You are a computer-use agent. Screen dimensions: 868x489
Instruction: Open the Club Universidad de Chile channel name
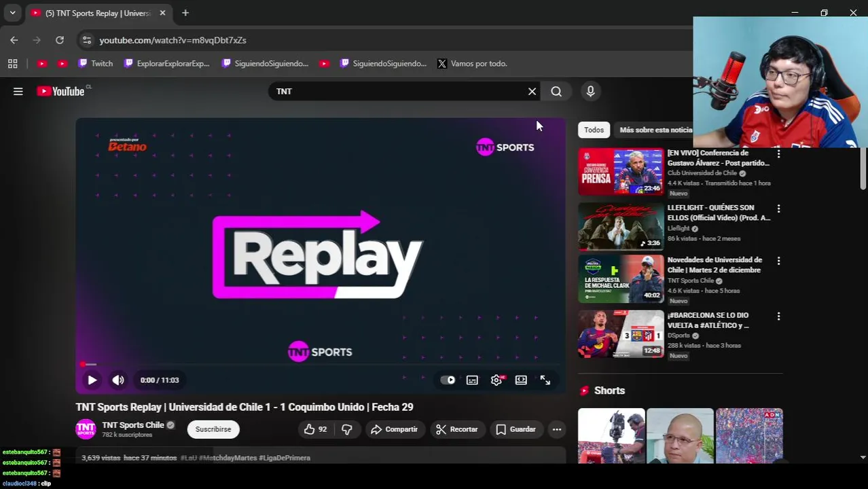click(702, 173)
